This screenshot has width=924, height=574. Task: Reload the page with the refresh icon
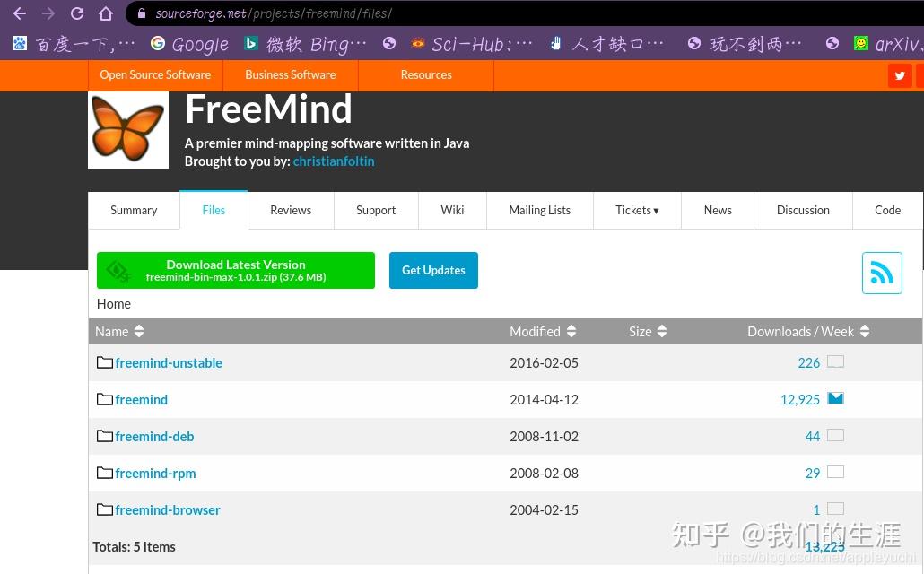77,13
